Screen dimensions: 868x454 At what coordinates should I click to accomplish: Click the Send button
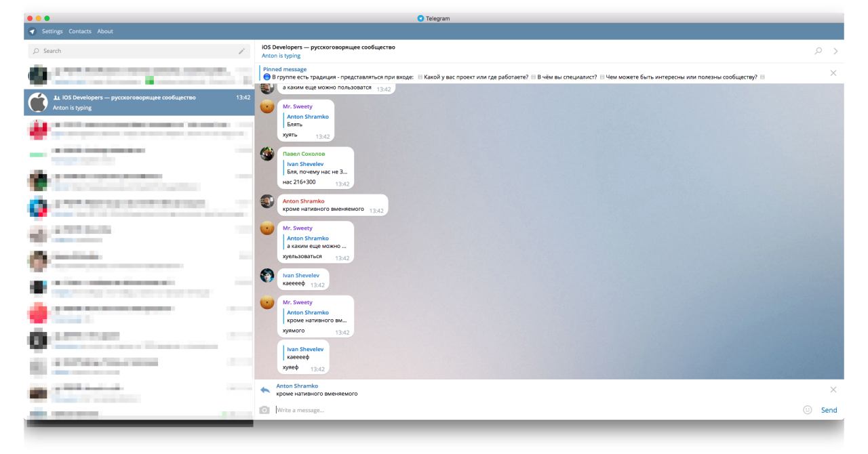(829, 410)
